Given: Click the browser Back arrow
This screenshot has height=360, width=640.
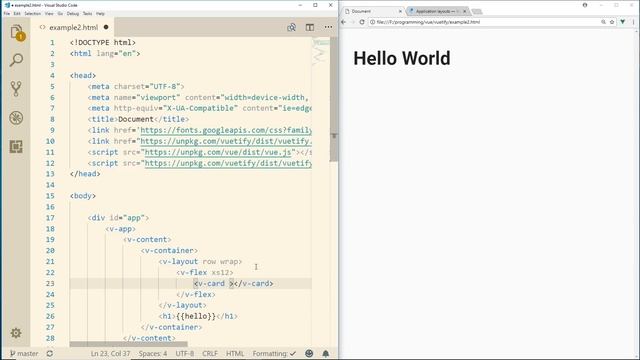Looking at the screenshot, I should (344, 22).
